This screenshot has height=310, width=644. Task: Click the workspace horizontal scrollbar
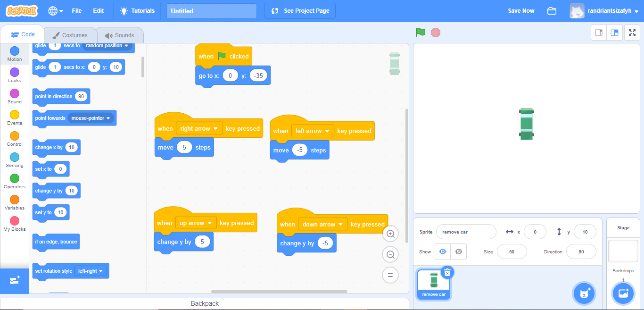coord(279,292)
